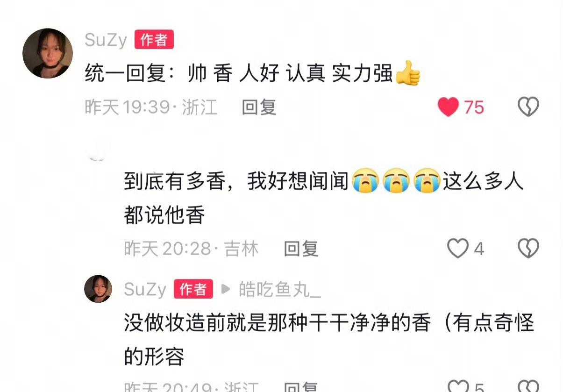Like the Jilin comment with 4 likes

coord(457,249)
